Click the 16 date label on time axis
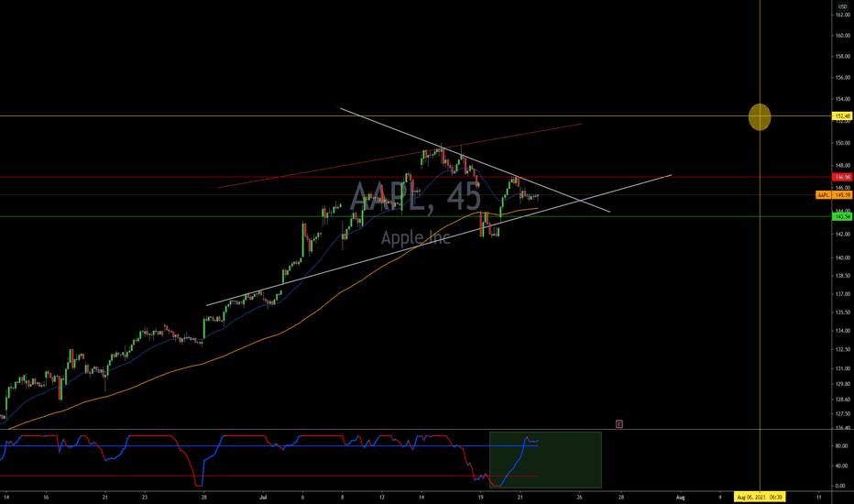 click(46, 497)
